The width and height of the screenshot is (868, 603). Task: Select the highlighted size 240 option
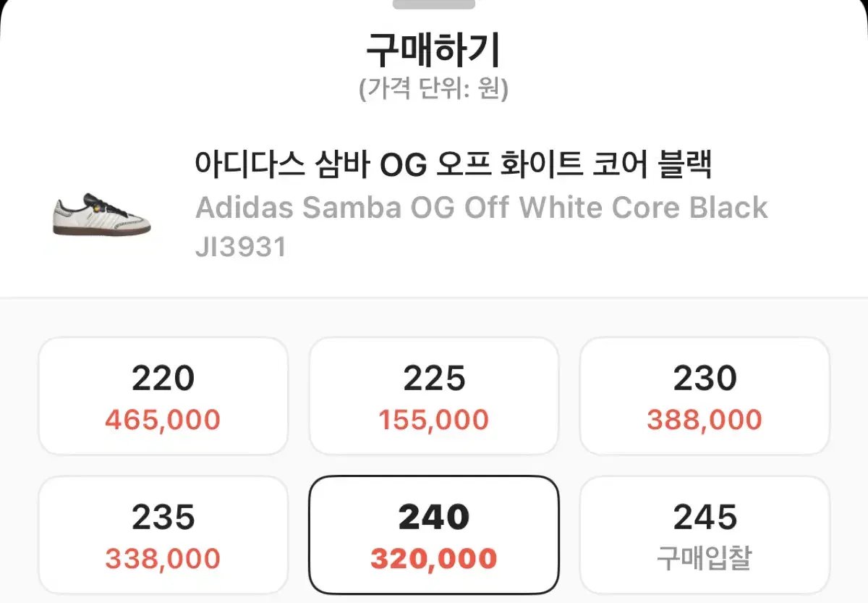pos(434,535)
